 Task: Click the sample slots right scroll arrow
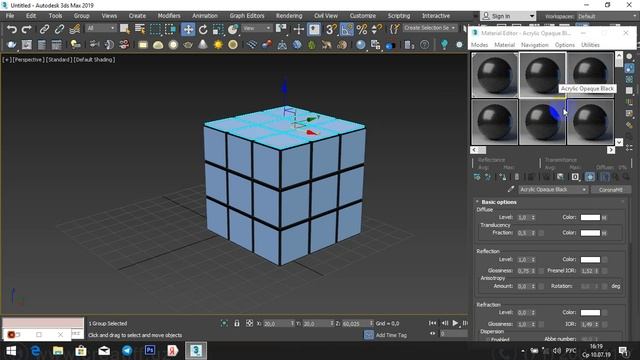point(611,150)
